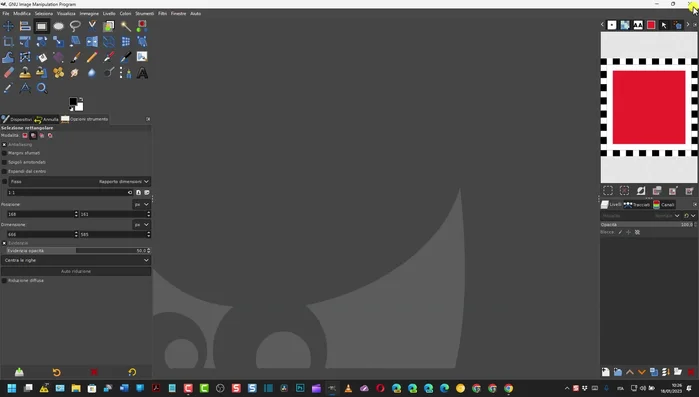Select the Move tool
The image size is (699, 397).
coord(8,26)
